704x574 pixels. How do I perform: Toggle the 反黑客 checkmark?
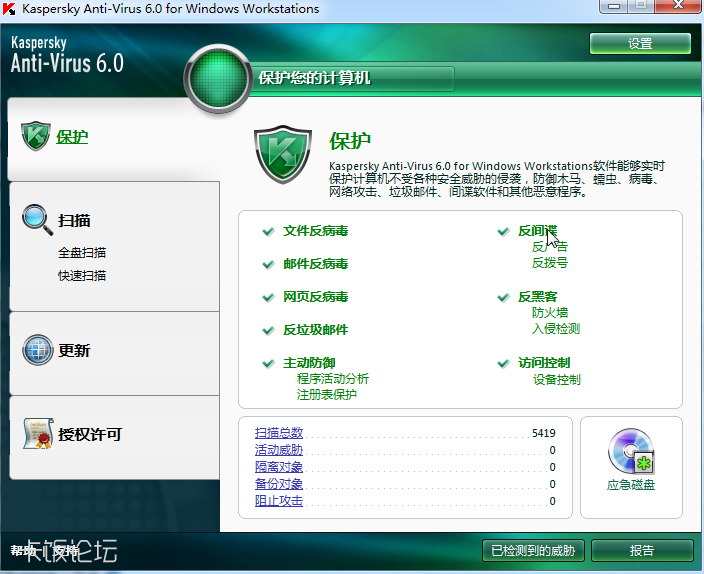[504, 298]
